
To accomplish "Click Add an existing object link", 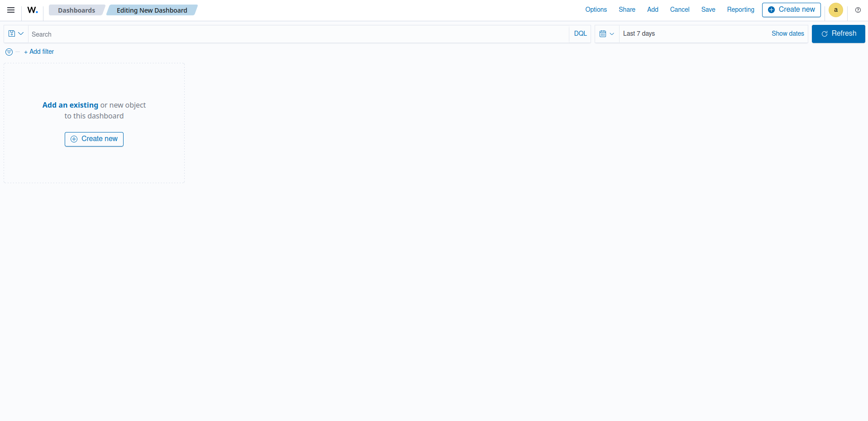I will pyautogui.click(x=70, y=105).
